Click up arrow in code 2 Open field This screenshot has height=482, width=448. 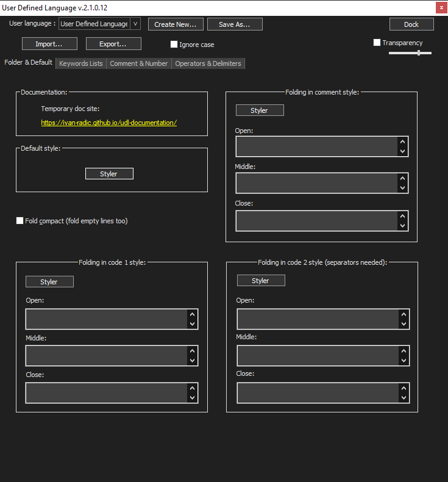(x=404, y=314)
